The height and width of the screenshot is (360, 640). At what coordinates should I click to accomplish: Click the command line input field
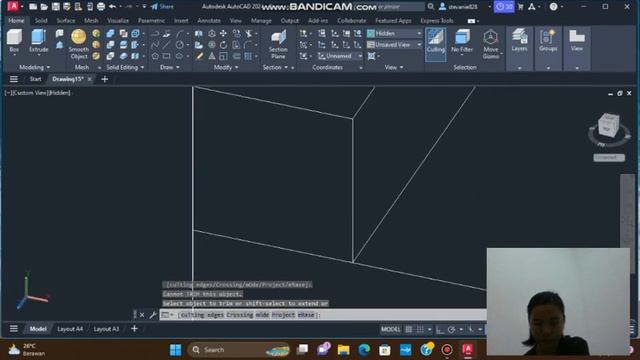point(322,315)
